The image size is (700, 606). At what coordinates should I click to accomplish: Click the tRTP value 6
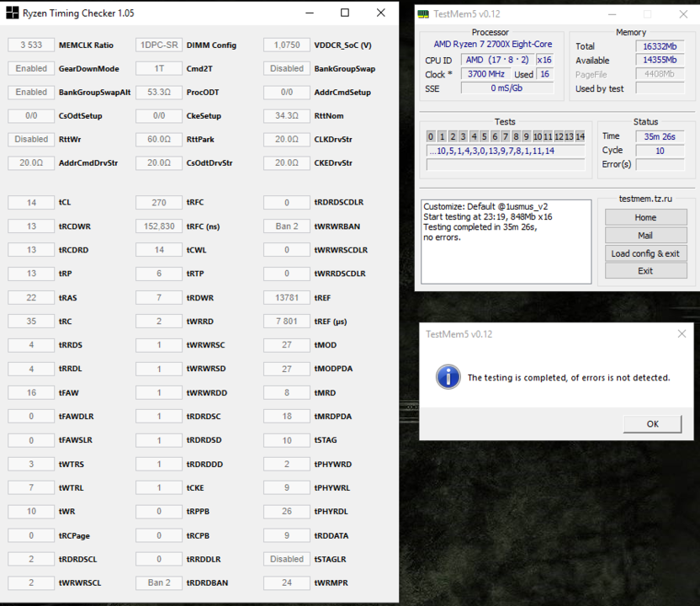tap(159, 274)
